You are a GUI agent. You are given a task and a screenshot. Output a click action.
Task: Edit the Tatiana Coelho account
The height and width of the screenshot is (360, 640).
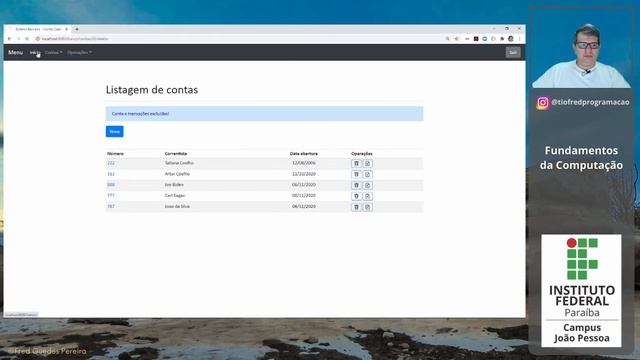(x=367, y=163)
